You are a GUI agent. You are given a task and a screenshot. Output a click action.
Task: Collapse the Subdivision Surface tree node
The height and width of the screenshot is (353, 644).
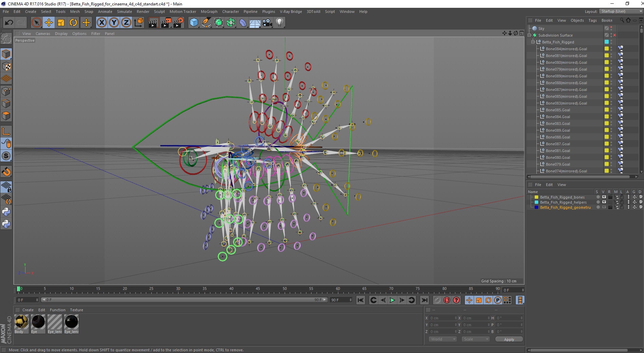coord(529,35)
